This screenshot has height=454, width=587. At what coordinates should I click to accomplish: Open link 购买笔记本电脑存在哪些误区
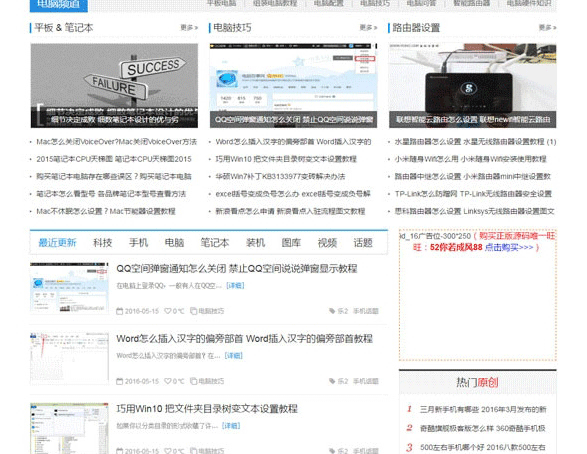[x=114, y=176]
